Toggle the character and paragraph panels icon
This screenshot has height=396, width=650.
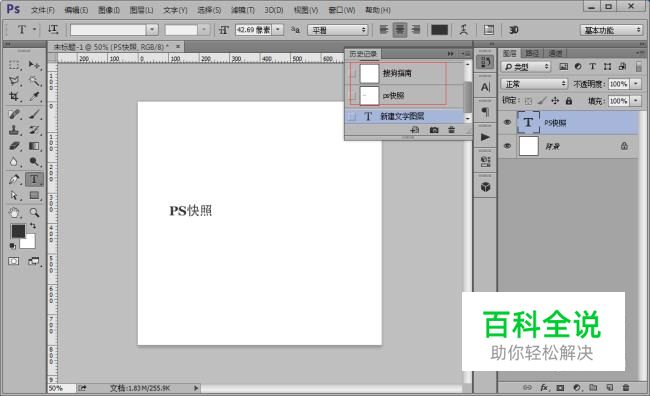[x=489, y=29]
